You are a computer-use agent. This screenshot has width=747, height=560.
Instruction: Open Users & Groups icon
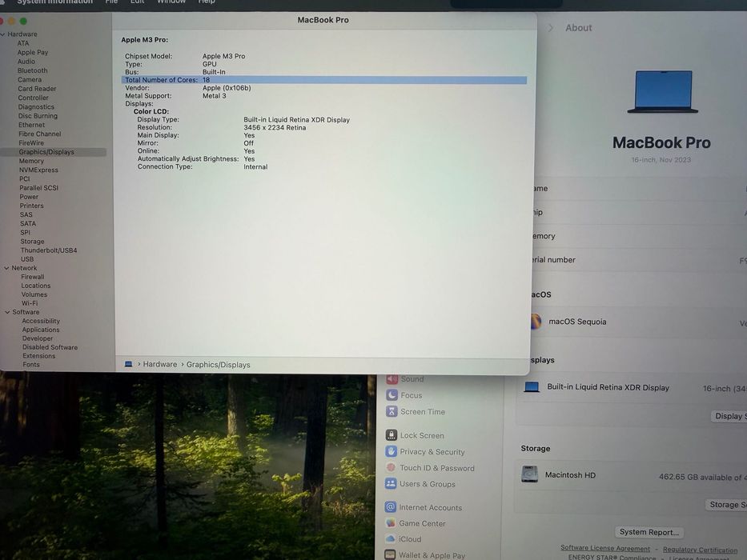tap(391, 483)
